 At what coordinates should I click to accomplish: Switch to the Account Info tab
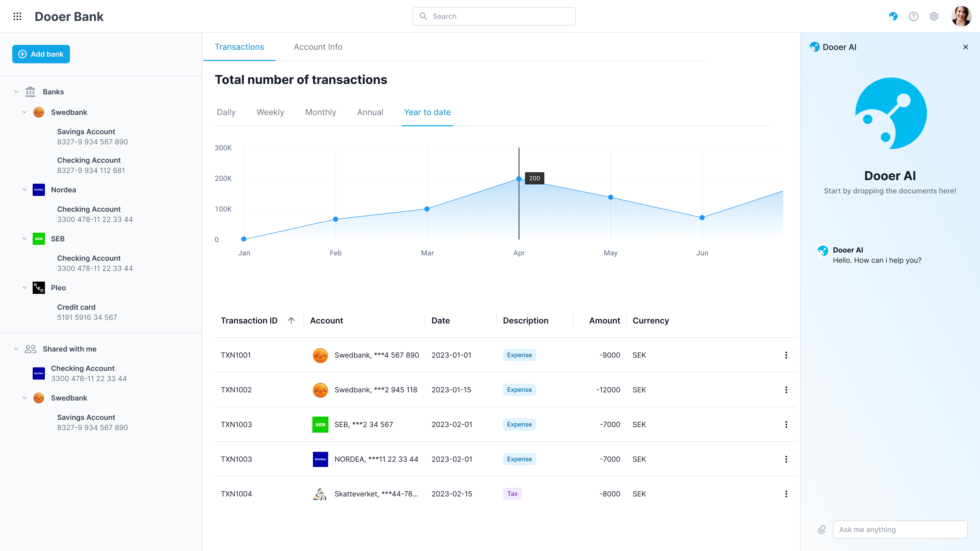318,47
